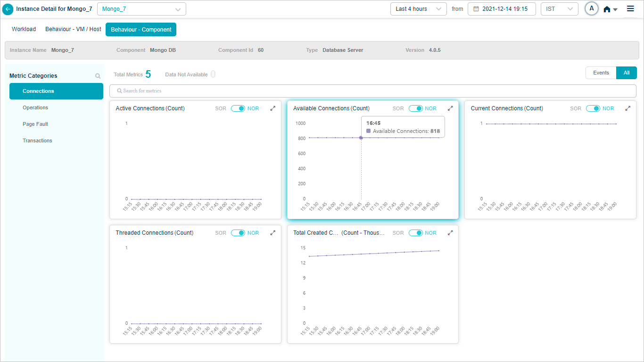
Task: Expand the Current Connections chart
Action: pyautogui.click(x=627, y=108)
